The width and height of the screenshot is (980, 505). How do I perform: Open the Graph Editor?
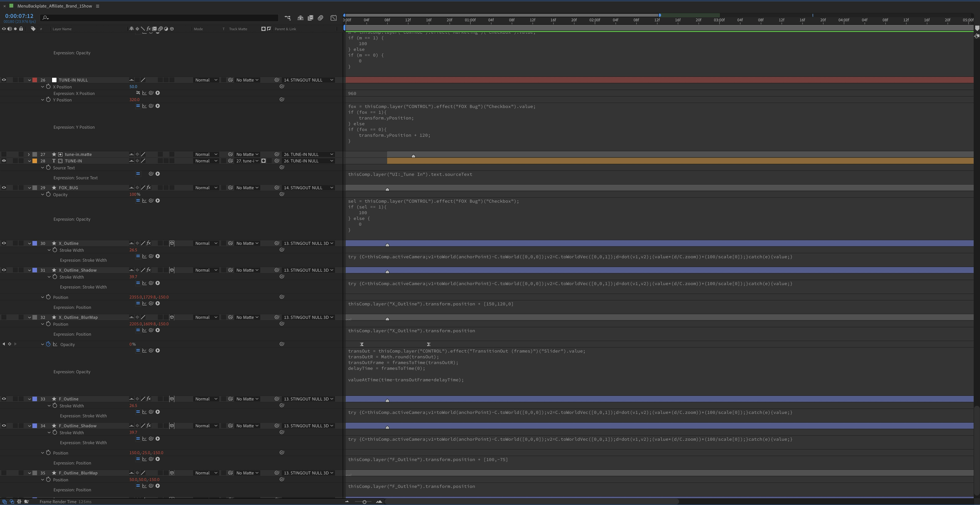coord(334,18)
